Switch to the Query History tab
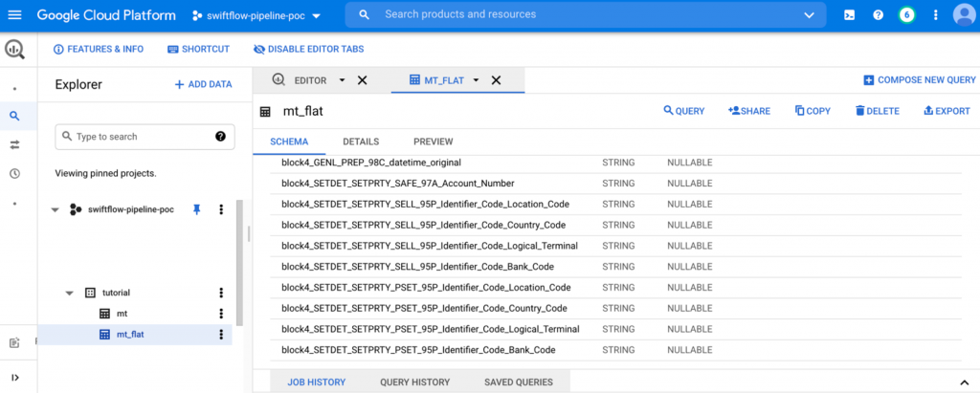This screenshot has width=980, height=393. point(414,382)
